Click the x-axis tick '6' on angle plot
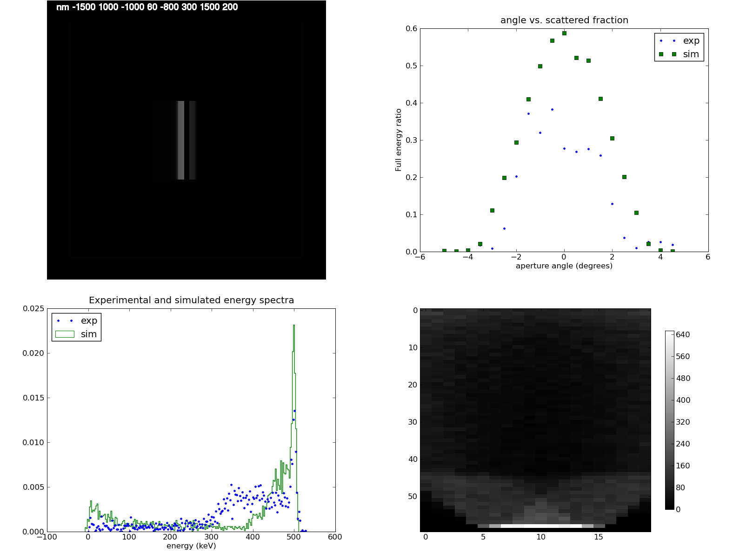This screenshot has width=746, height=560. [x=708, y=257]
